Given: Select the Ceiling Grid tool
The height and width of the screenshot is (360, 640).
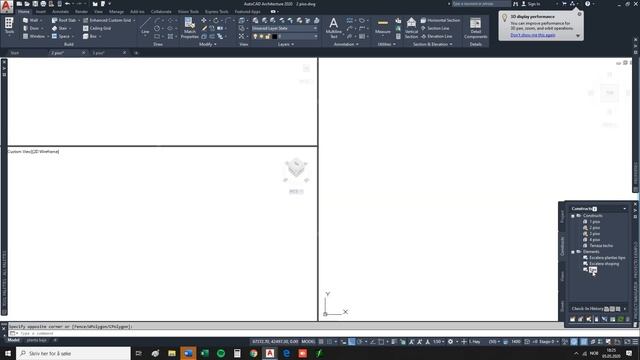Looking at the screenshot, I should [97, 28].
